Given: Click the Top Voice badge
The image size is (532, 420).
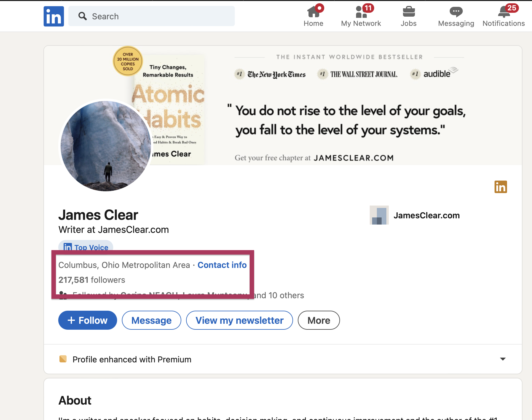Looking at the screenshot, I should [86, 247].
